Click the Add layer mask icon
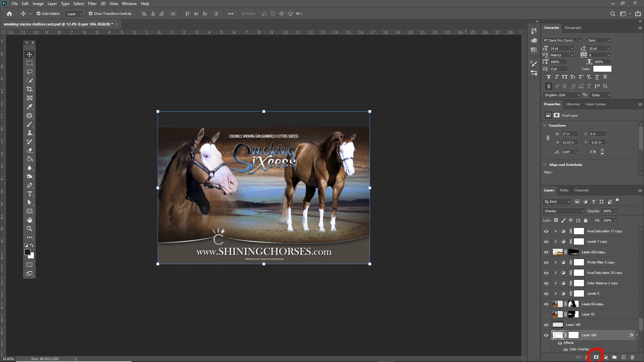Screen dimensions: 644x362 [x=596, y=357]
